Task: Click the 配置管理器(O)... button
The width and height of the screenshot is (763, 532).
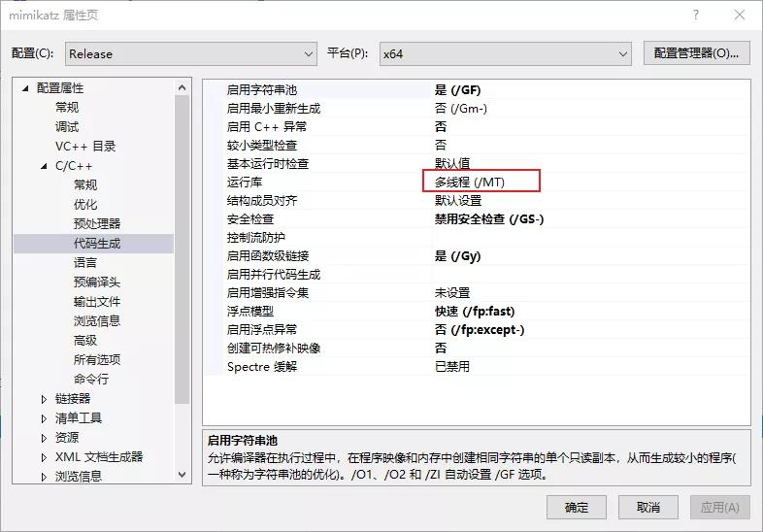Action: click(x=696, y=53)
